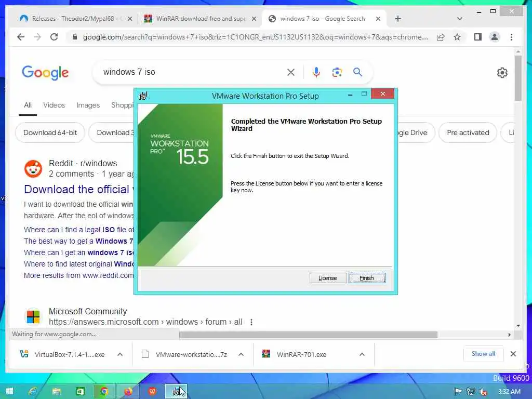Image resolution: width=532 pixels, height=399 pixels.
Task: Share this page via address bar icon
Action: click(441, 37)
